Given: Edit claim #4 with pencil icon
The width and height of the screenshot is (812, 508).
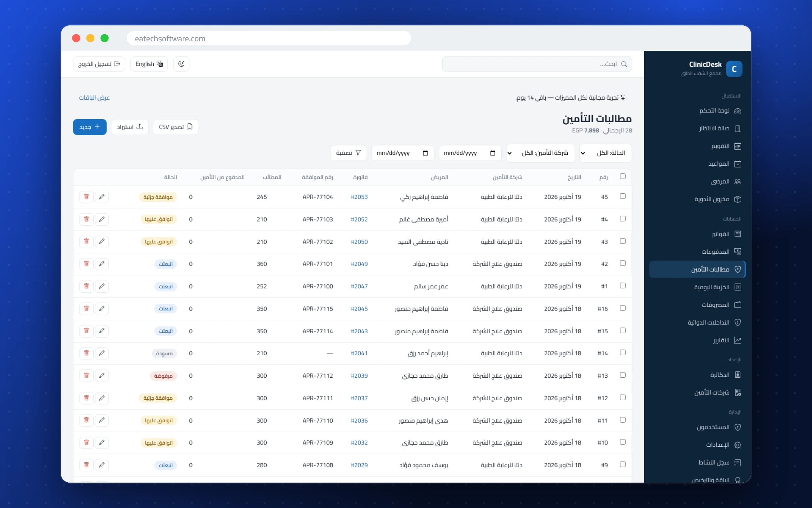Looking at the screenshot, I should click(x=101, y=219).
